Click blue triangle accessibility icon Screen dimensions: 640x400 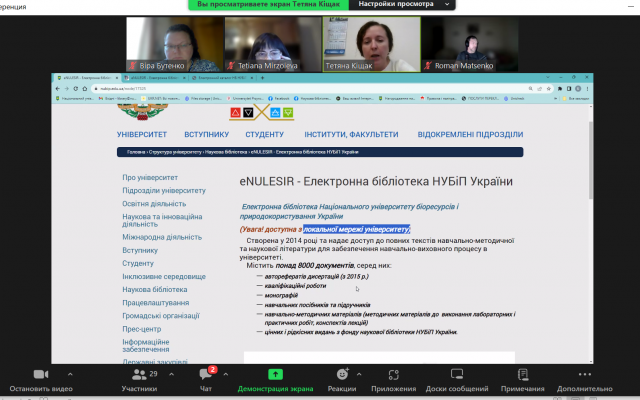pyautogui.click(x=275, y=113)
